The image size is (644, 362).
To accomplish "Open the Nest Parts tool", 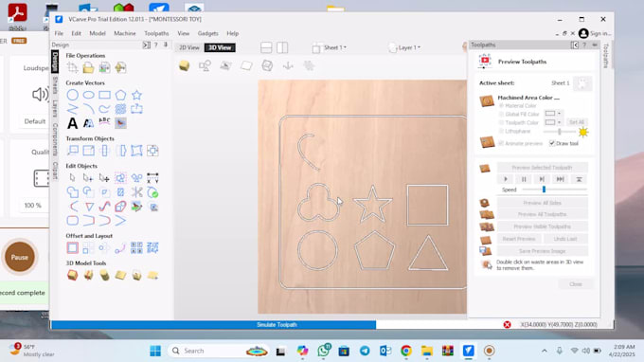I will coord(152,247).
